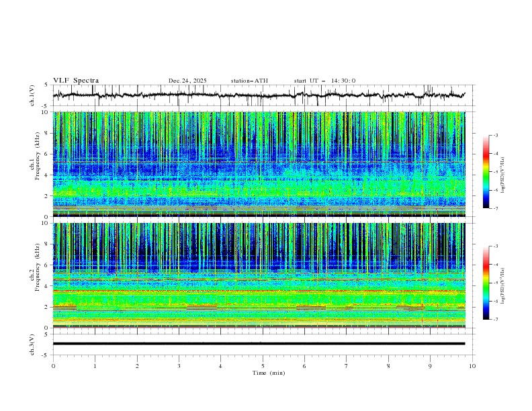Screen dimensions: 532x411
Task: Click the time axis tick label '0'
Action: [53, 366]
